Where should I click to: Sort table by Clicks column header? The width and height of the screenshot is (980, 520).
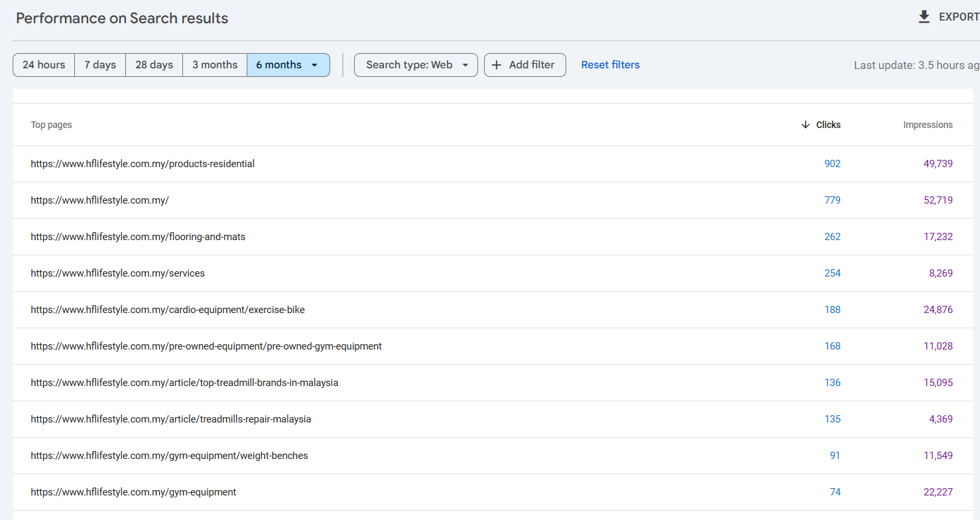[x=828, y=125]
